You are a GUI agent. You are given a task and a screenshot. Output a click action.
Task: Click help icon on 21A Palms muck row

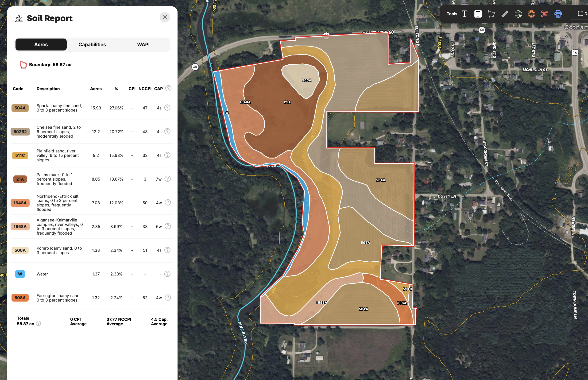(167, 179)
